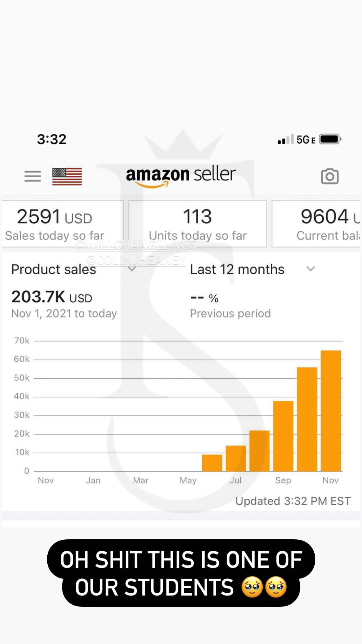This screenshot has height=644, width=362.
Task: Select the shortest orange bar in chart
Action: [x=212, y=463]
